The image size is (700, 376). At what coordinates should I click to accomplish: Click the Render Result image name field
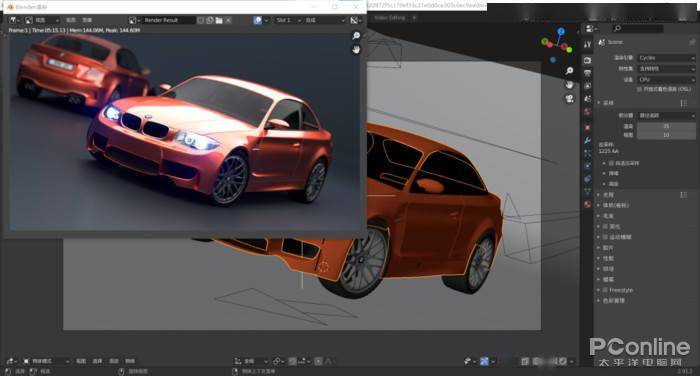tap(169, 20)
